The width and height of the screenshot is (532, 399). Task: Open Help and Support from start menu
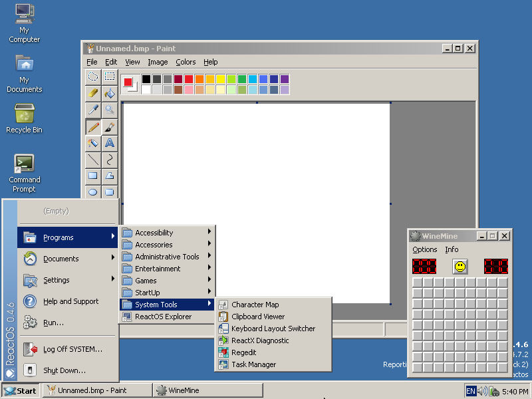click(x=68, y=301)
